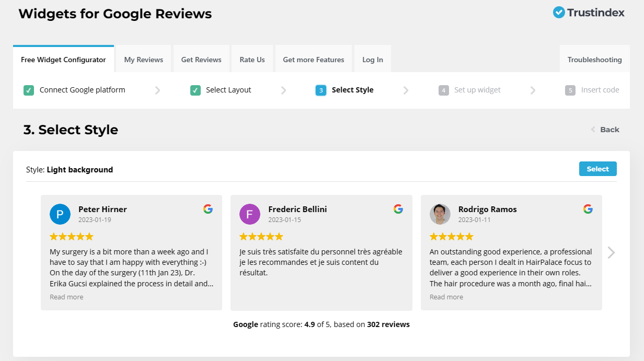Advance the style carousel with right chevron
This screenshot has width=644, height=361.
[611, 252]
